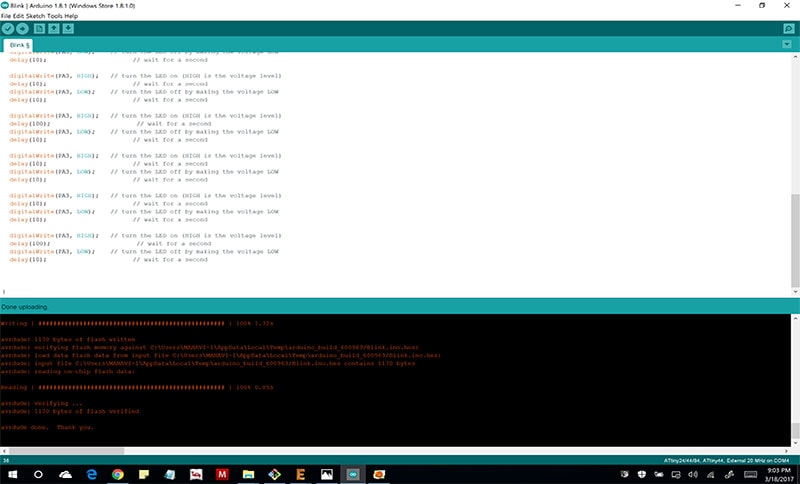Image resolution: width=800 pixels, height=484 pixels.
Task: Click the ATtiny board info in status bar
Action: click(x=727, y=461)
